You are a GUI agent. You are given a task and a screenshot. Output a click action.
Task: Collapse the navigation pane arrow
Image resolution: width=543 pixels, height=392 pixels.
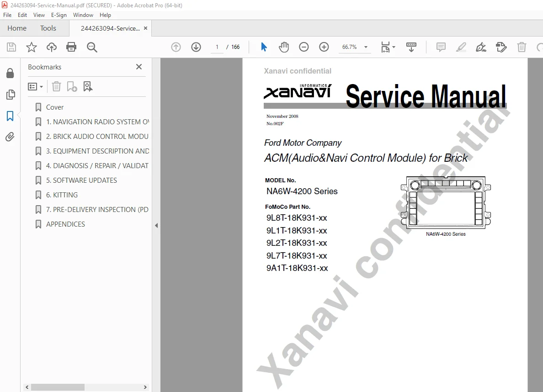(x=156, y=225)
